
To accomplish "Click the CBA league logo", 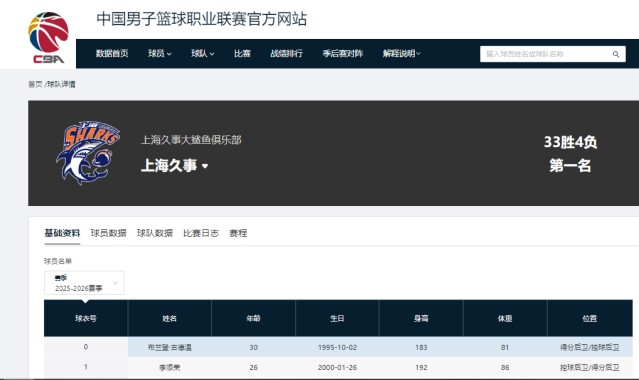I will (x=48, y=37).
